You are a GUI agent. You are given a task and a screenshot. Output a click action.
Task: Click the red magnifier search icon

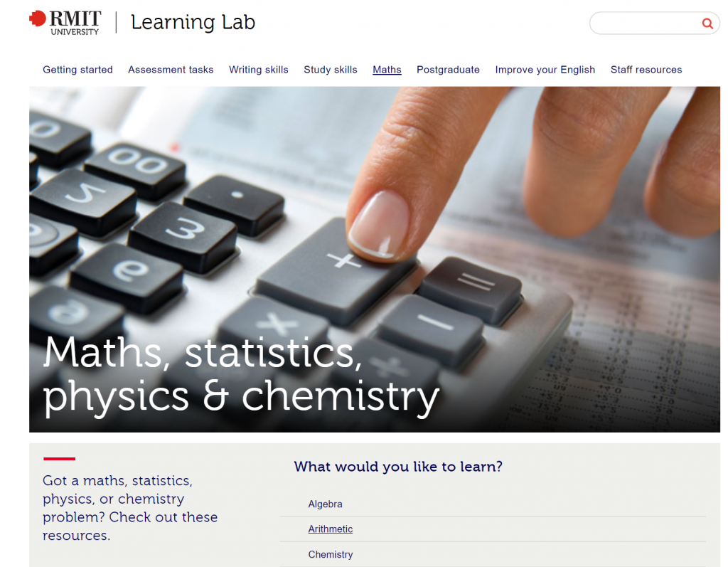(707, 23)
